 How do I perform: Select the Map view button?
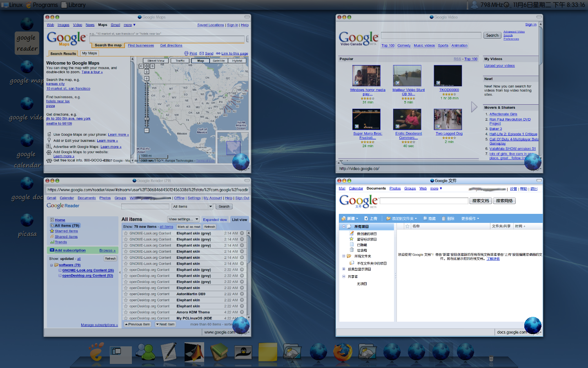[200, 61]
